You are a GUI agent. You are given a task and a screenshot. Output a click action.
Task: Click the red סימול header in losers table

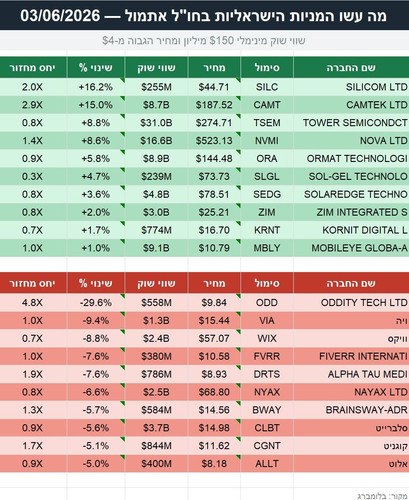tap(267, 283)
